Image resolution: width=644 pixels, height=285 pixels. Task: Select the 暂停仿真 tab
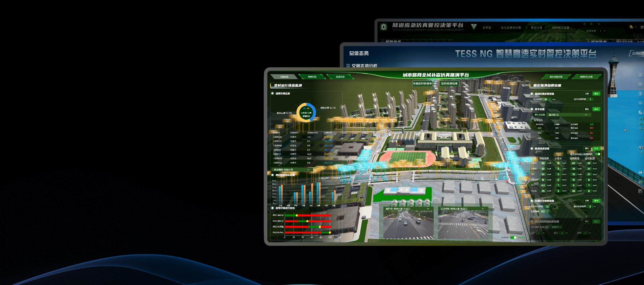[312, 77]
